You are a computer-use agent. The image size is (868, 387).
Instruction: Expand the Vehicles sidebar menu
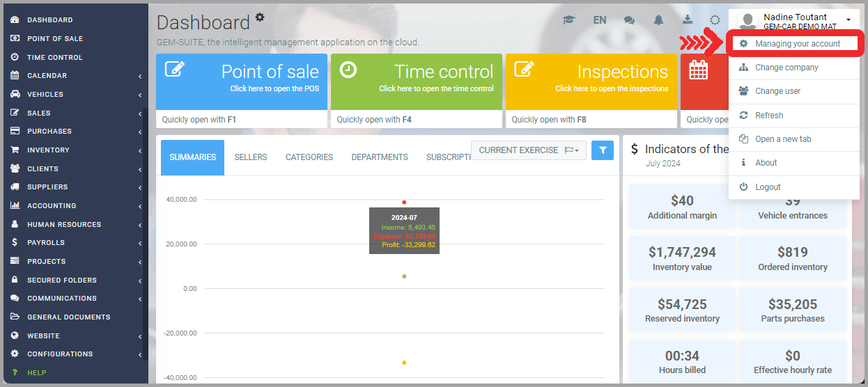45,94
